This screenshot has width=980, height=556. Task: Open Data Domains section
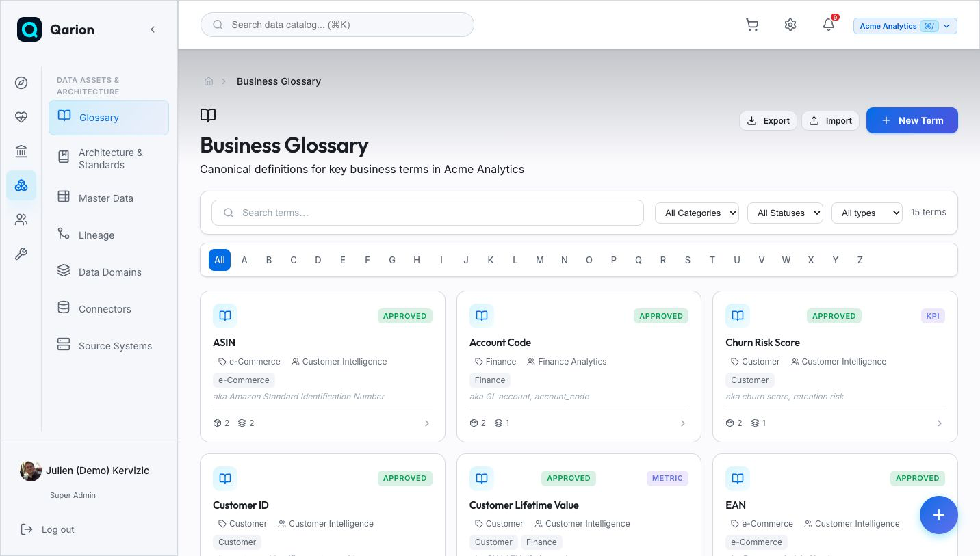109,272
